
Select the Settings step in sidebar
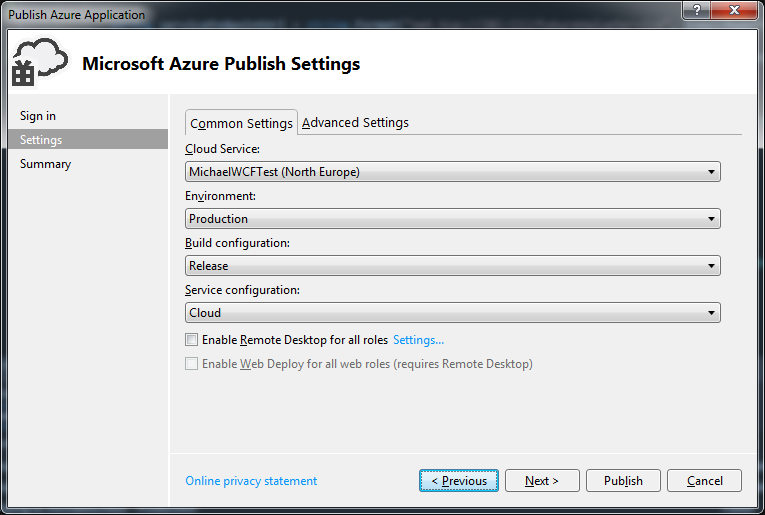[41, 140]
